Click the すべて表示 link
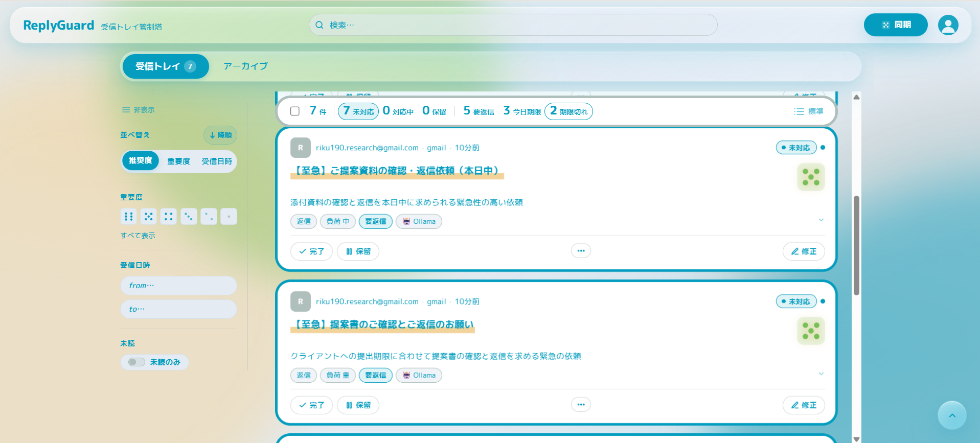Screen dimensions: 980x443 point(138,236)
